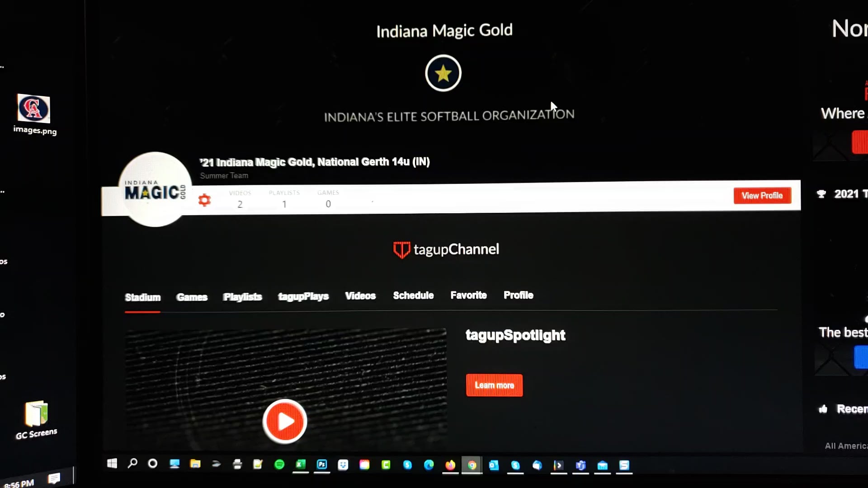Open Firefox from the taskbar

450,465
